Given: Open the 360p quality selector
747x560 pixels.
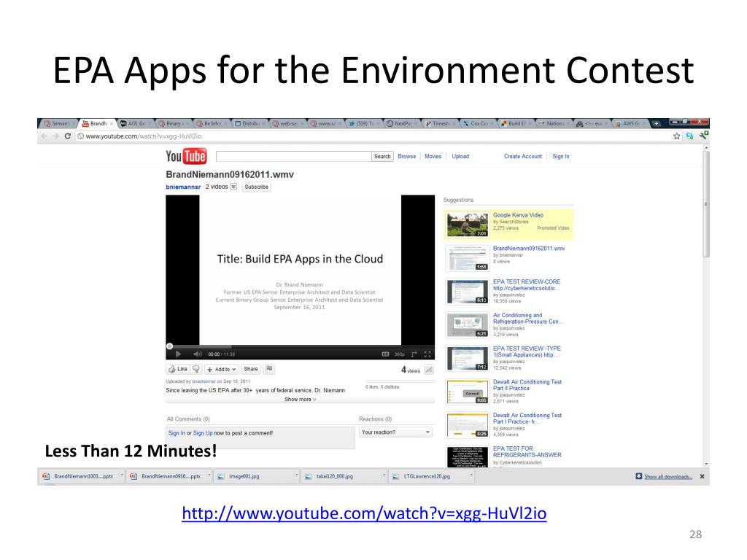Looking at the screenshot, I should 399,354.
